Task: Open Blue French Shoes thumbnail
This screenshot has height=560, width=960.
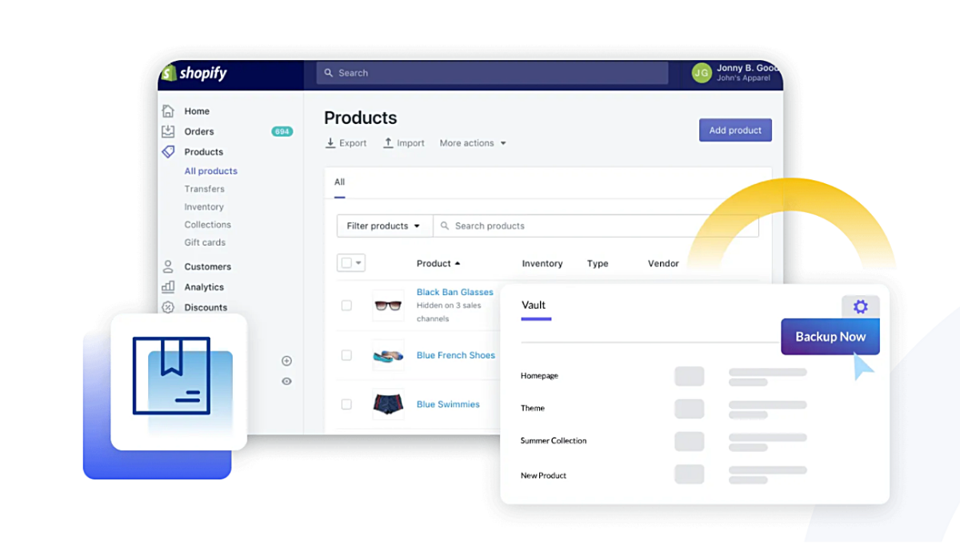Action: 388,355
